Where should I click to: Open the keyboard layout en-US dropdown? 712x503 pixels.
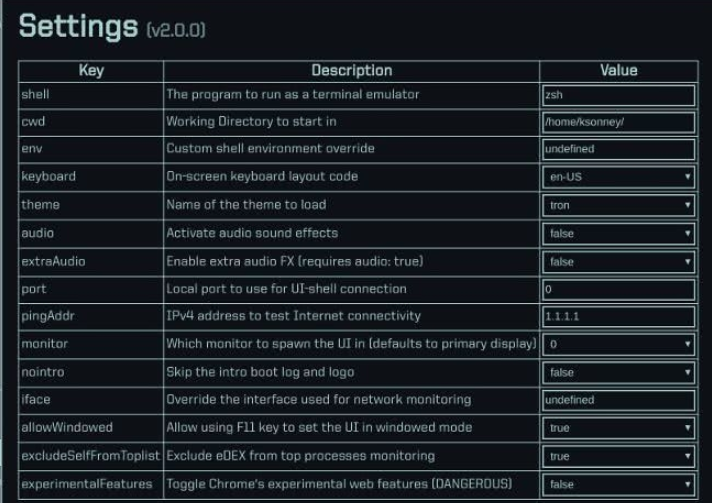point(618,177)
